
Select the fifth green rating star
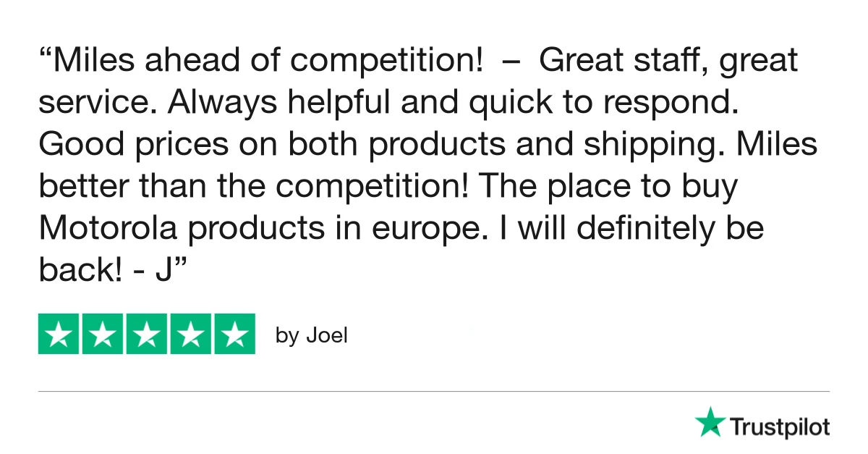click(234, 335)
